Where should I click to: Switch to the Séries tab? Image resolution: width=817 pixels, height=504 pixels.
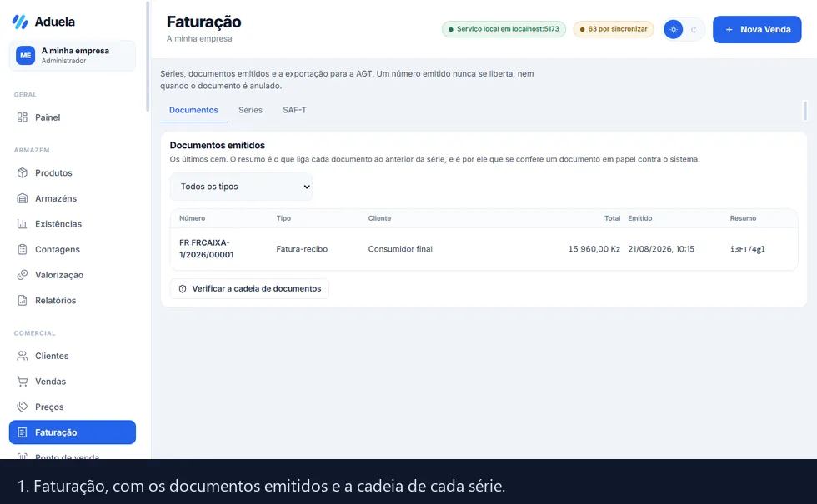(250, 110)
